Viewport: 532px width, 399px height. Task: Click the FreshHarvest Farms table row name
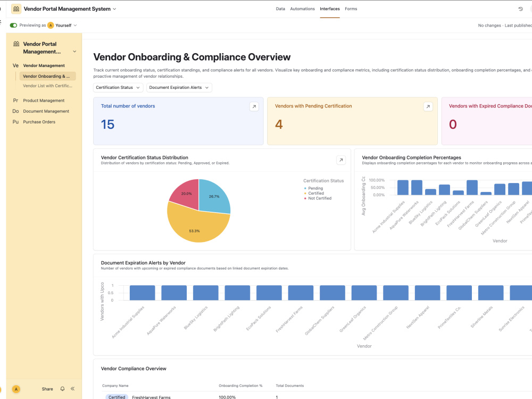151,397
